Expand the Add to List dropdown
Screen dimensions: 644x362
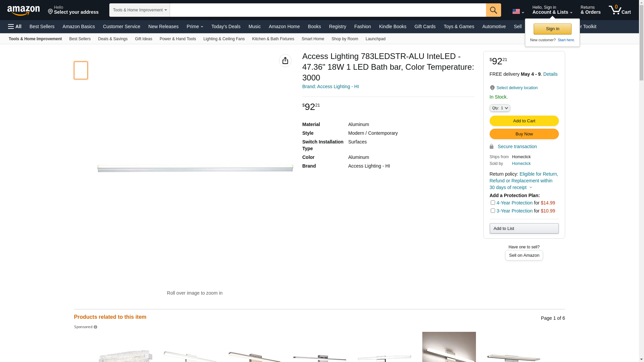coord(524,229)
